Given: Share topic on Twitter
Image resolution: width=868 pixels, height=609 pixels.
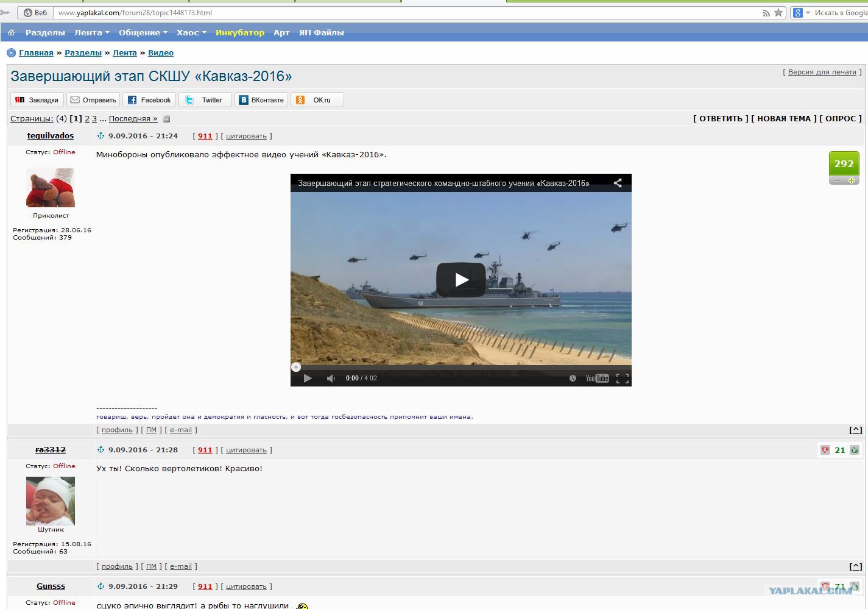Looking at the screenshot, I should pos(205,100).
